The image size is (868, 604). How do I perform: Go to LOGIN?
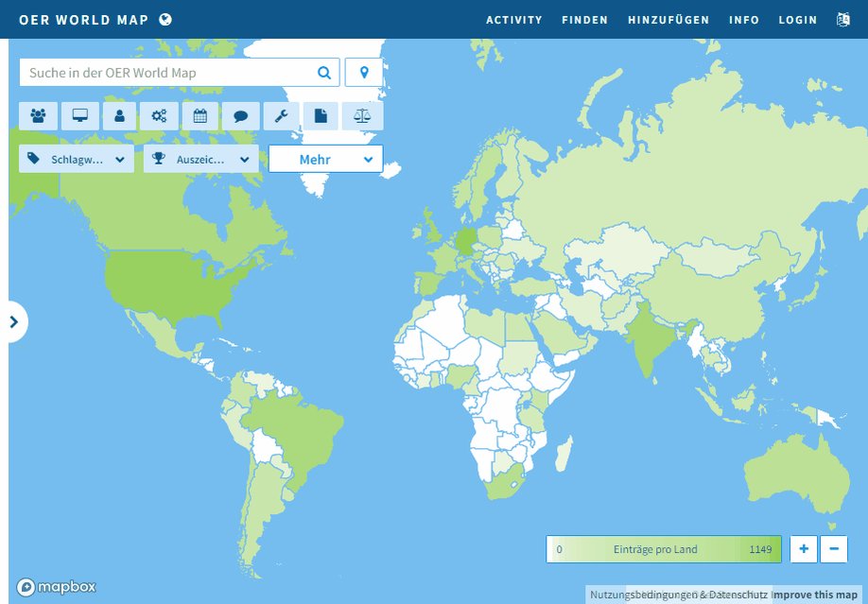point(798,20)
